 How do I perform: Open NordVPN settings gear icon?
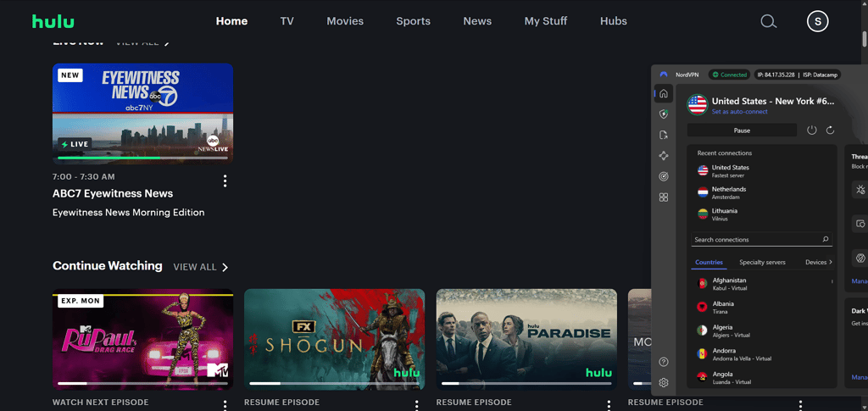click(x=664, y=383)
